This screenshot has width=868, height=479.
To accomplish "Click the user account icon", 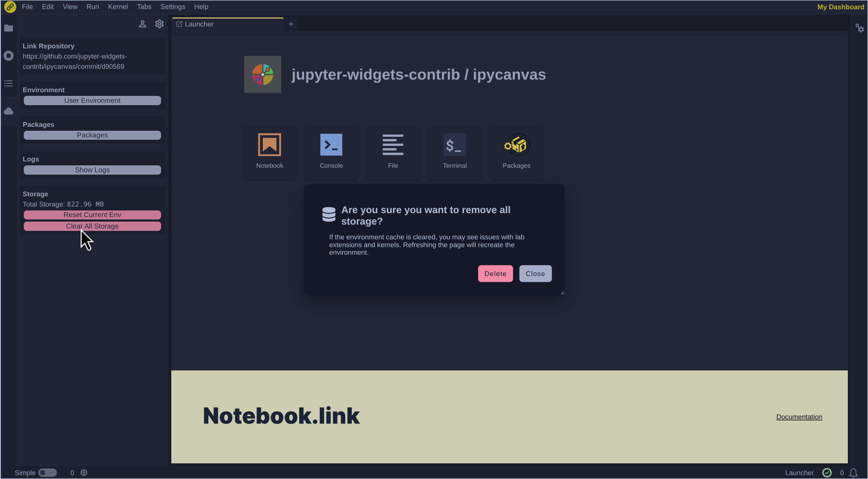I will click(143, 24).
